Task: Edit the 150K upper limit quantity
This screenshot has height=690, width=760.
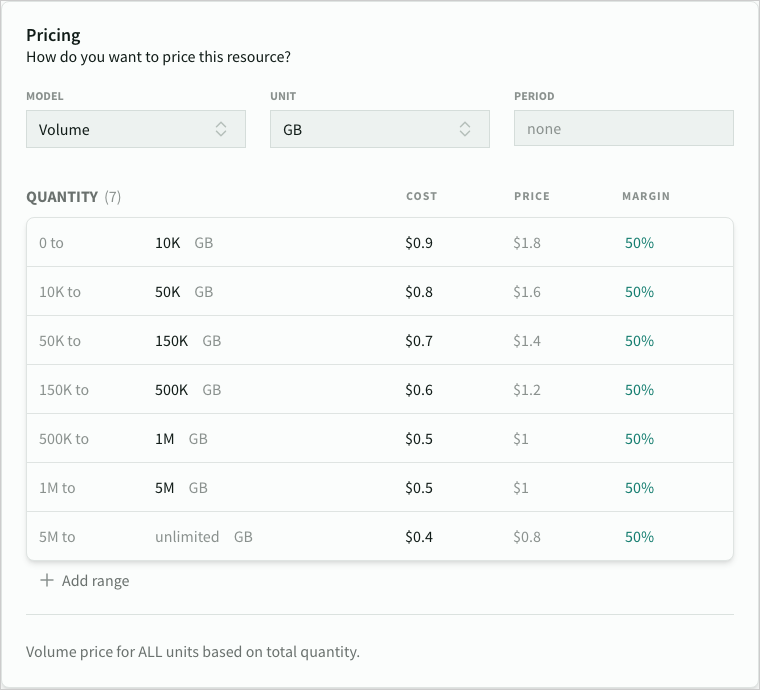Action: click(171, 341)
